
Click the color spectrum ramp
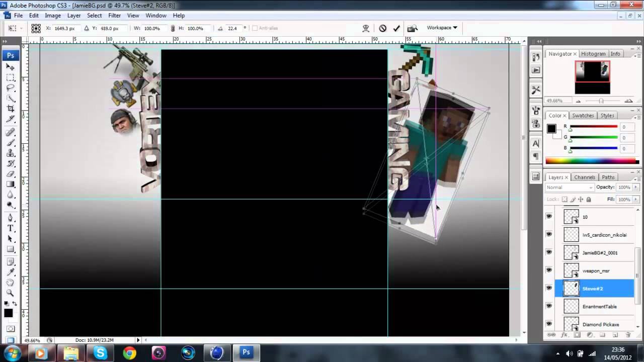click(592, 161)
